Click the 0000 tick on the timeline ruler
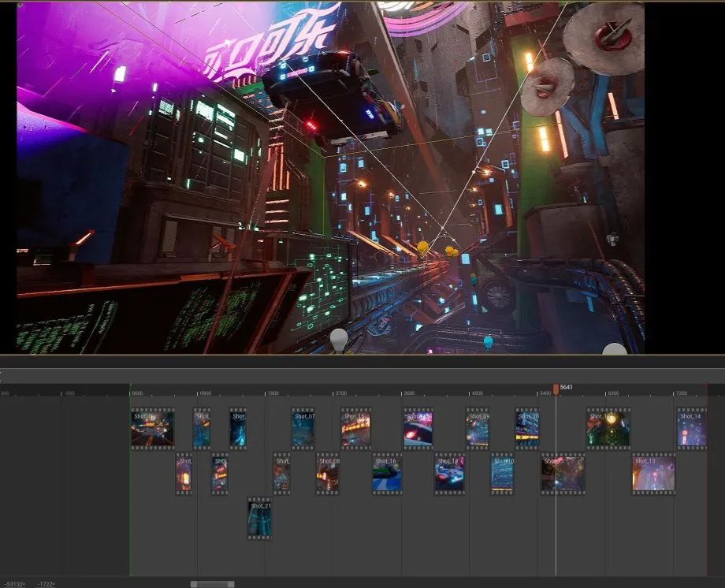 [137, 393]
